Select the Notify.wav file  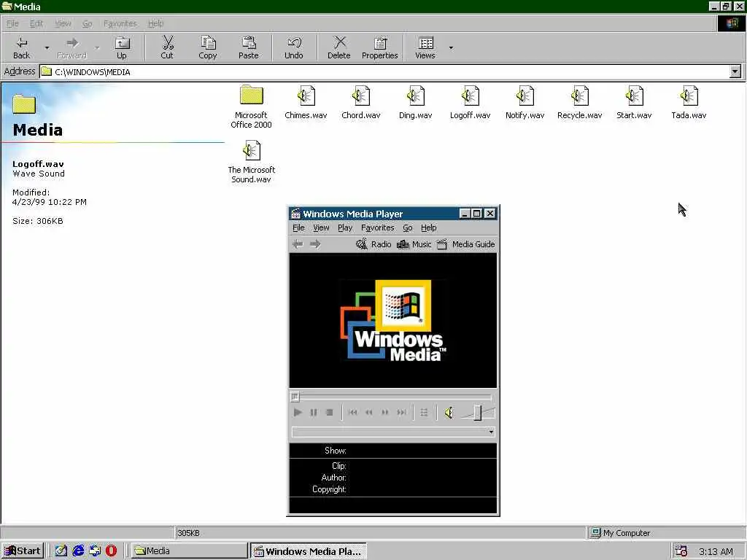tap(525, 102)
